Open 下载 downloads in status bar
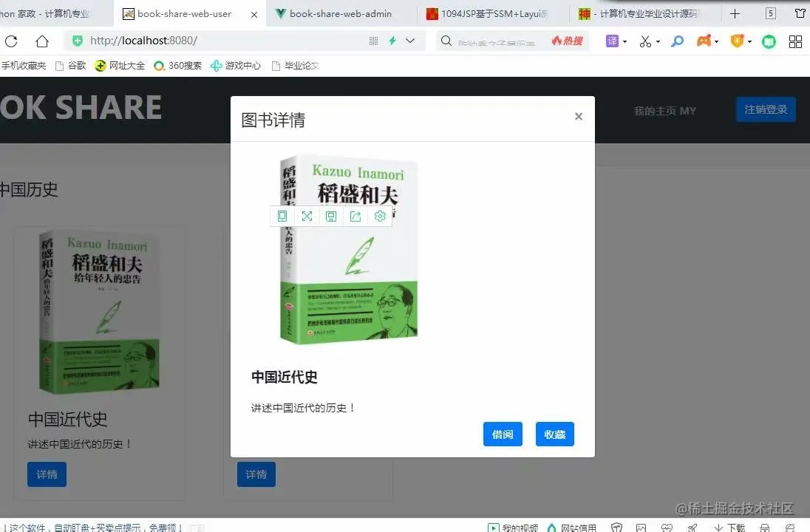Screen dimensions: 810x532 tap(729, 528)
